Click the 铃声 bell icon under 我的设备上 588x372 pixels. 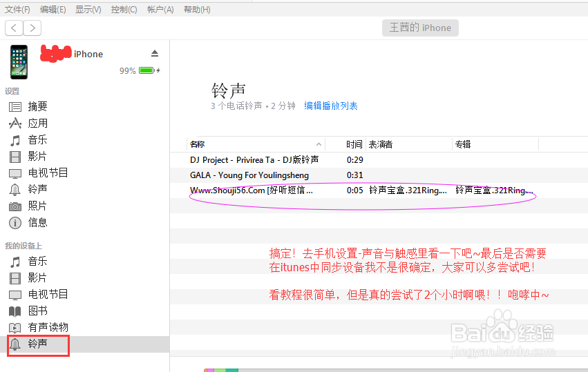pos(15,344)
